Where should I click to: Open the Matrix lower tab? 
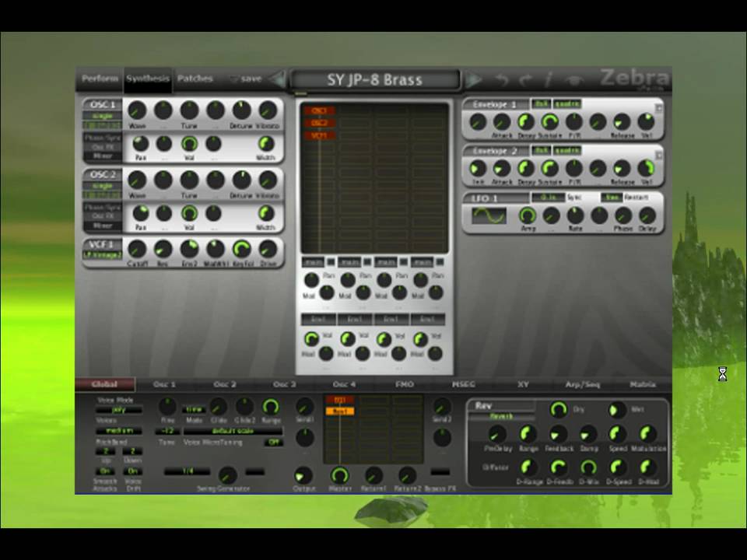(x=643, y=384)
